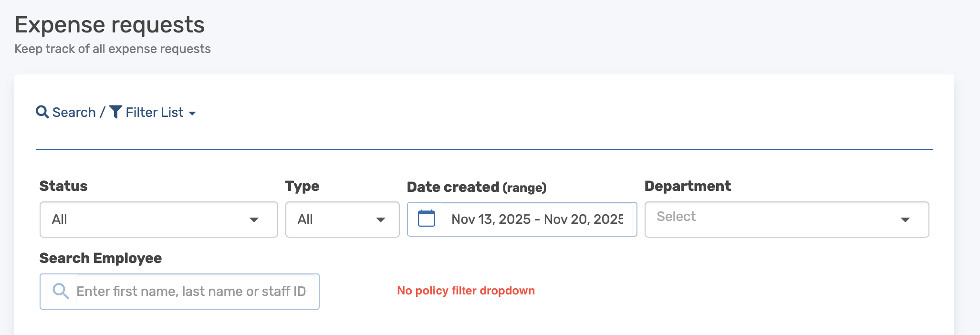980x335 pixels.
Task: Click the magnifier icon beside Search / Filter
Action: pos(42,112)
